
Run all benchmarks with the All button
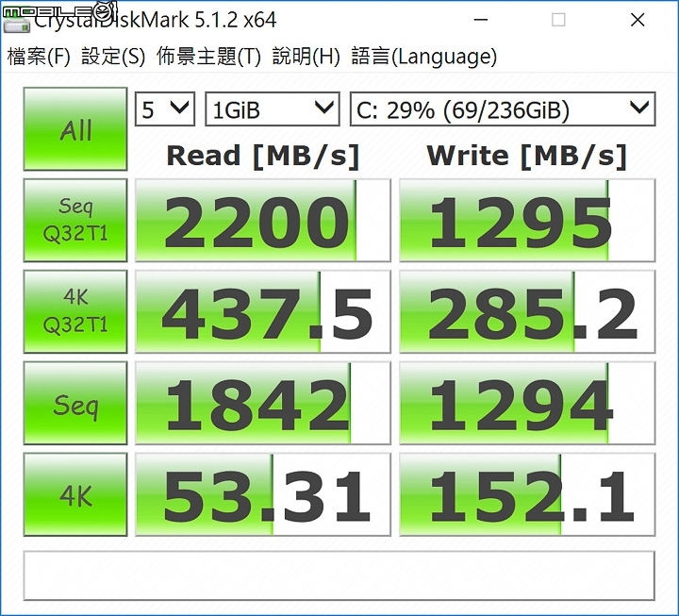pyautogui.click(x=75, y=129)
